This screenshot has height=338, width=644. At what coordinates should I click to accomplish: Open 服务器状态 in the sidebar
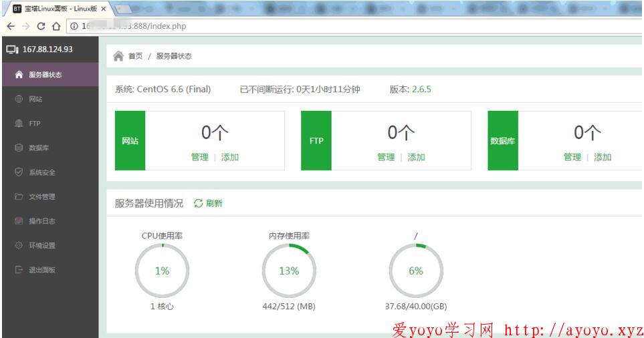50,75
